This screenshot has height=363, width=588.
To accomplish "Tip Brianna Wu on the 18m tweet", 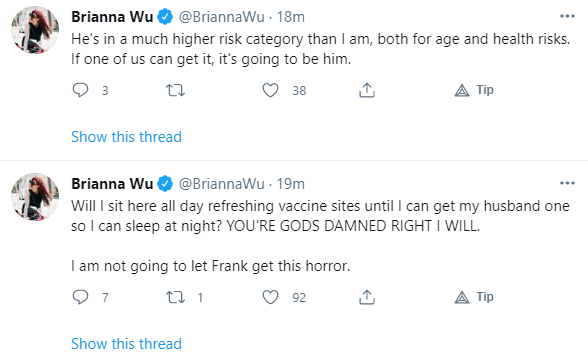I will pos(474,90).
